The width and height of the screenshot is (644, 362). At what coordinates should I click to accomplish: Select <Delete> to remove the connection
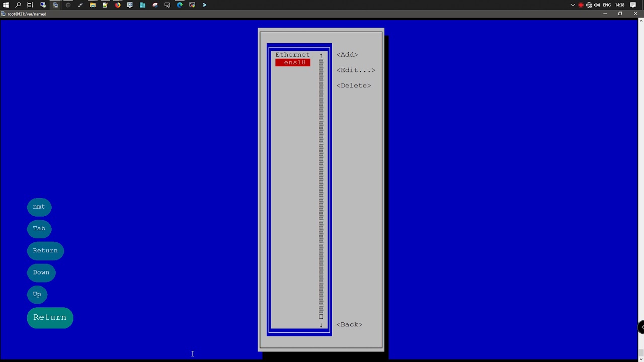[354, 85]
